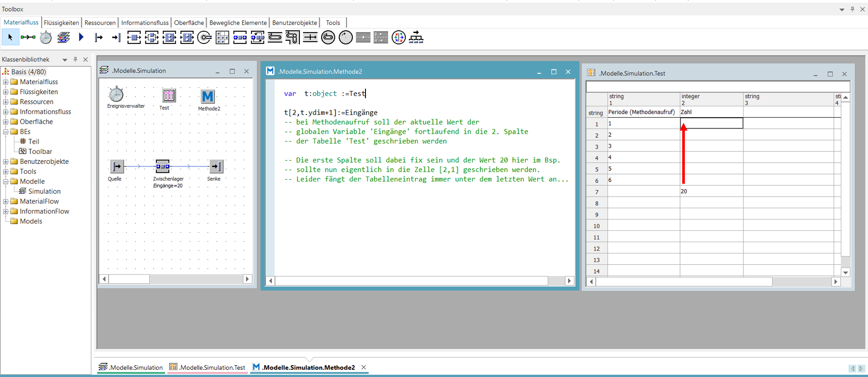Image resolution: width=868 pixels, height=377 pixels.
Task: Select the Simulation item in the tree
Action: point(44,191)
